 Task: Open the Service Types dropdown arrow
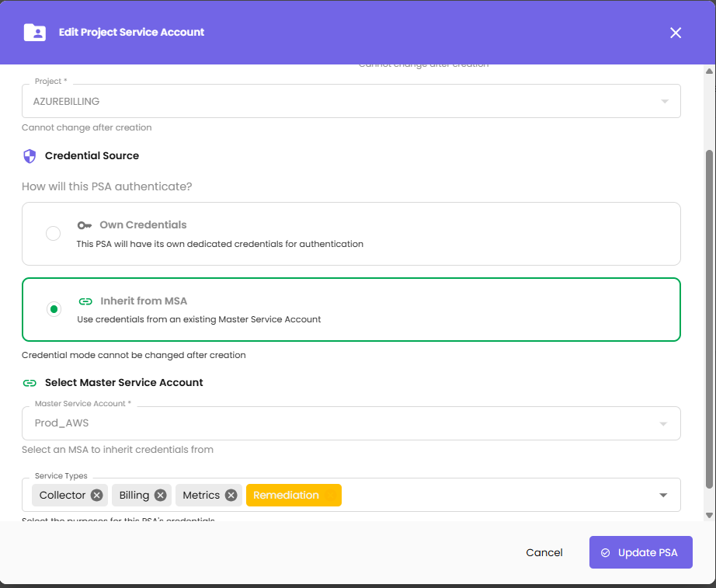pos(664,496)
